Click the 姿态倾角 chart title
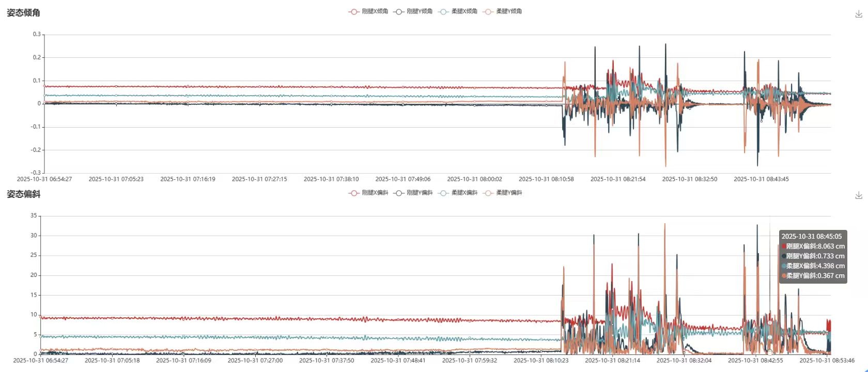Screen dimensions: 868x372 (x=23, y=12)
